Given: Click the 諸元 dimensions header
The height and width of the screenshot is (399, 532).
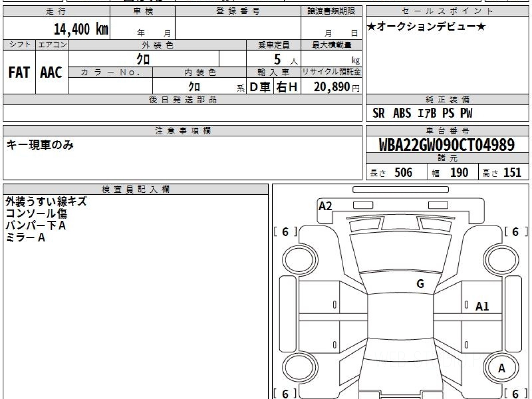Looking at the screenshot, I should pyautogui.click(x=448, y=158).
